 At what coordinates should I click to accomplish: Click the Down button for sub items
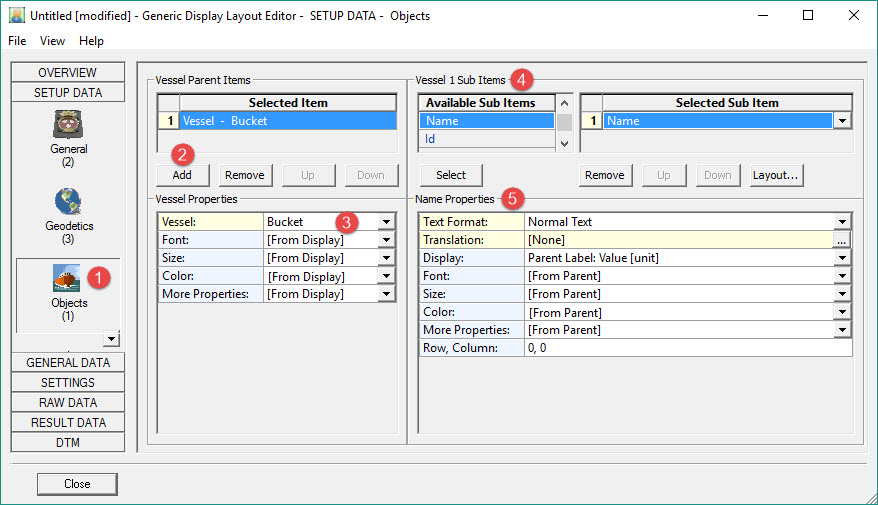coord(718,175)
